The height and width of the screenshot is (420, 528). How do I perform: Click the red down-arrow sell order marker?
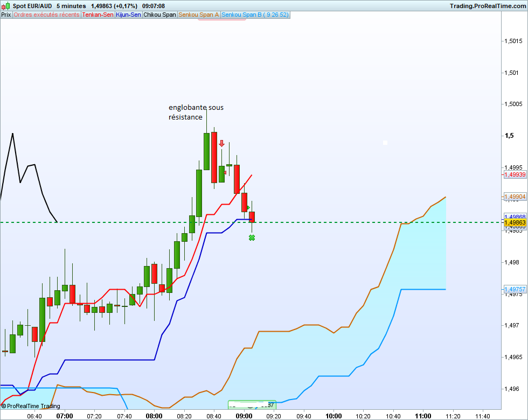[221, 143]
